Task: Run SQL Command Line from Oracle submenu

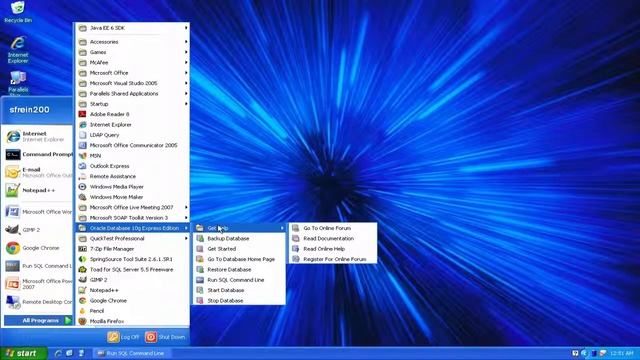Action: tap(239, 280)
